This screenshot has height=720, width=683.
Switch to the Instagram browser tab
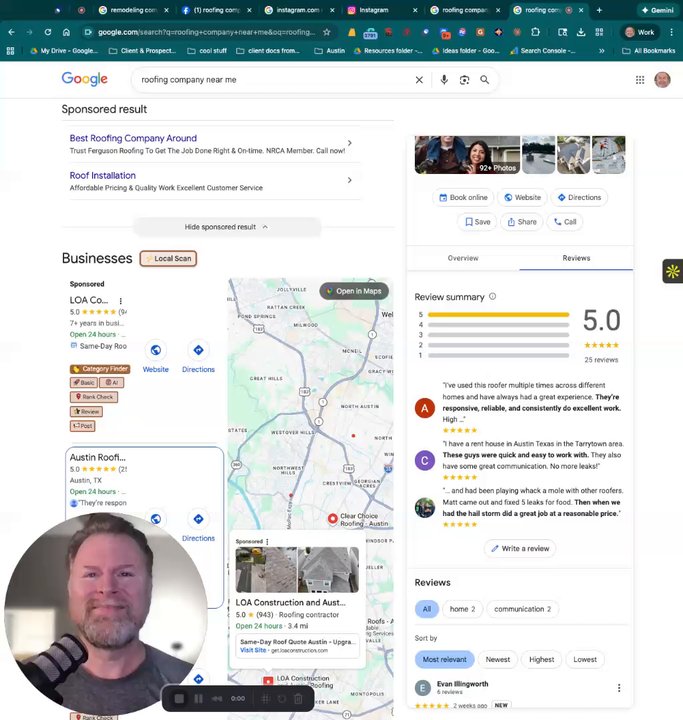[381, 10]
